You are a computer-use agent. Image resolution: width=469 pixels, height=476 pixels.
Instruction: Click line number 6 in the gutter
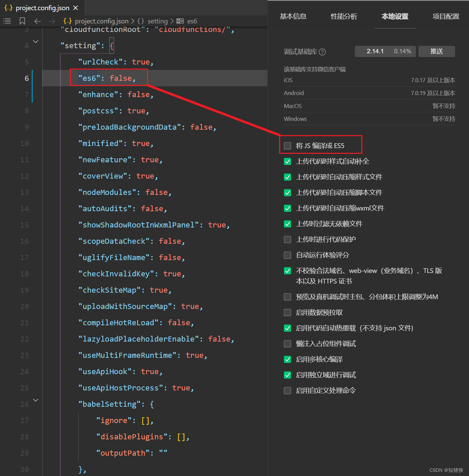click(26, 78)
